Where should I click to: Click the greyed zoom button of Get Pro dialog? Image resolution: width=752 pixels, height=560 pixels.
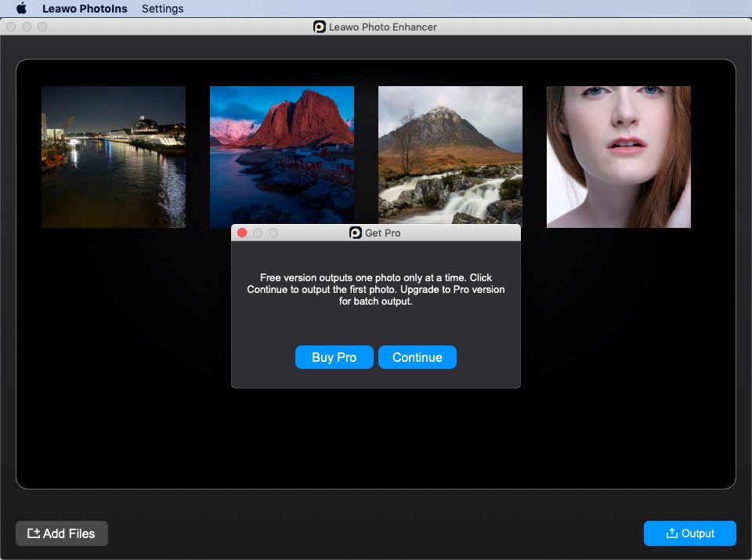[273, 233]
